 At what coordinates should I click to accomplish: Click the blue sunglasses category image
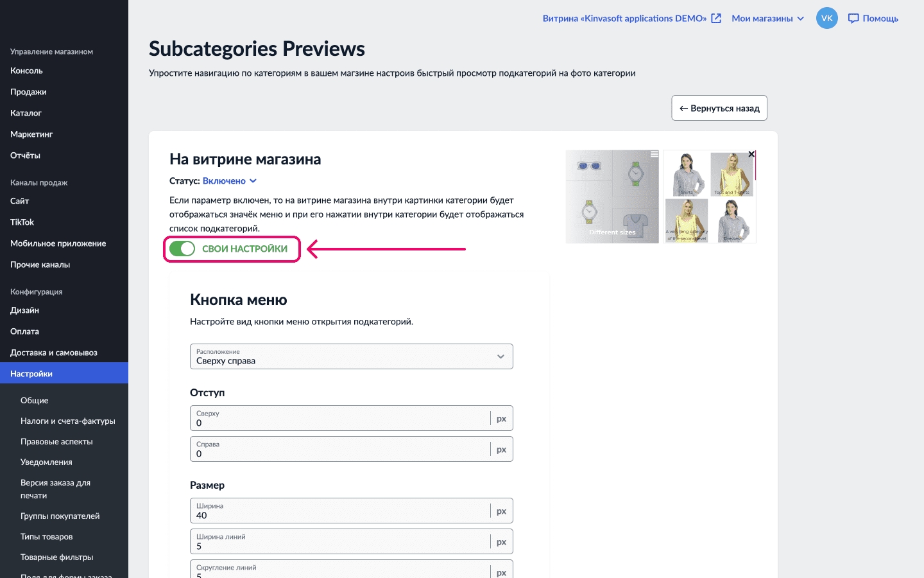[x=588, y=166]
